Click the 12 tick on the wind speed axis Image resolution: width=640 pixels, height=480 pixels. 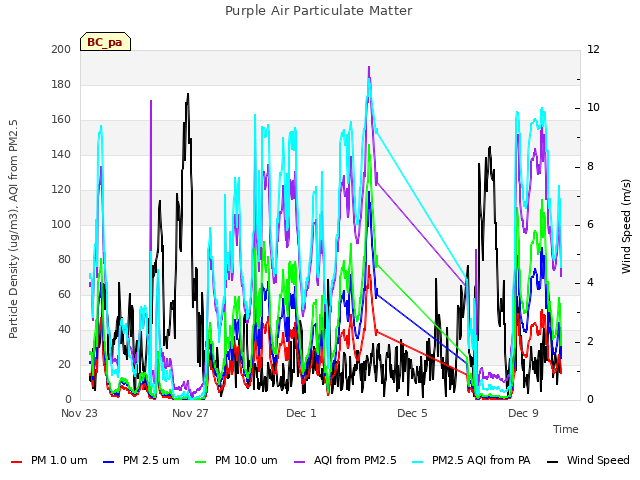593,49
